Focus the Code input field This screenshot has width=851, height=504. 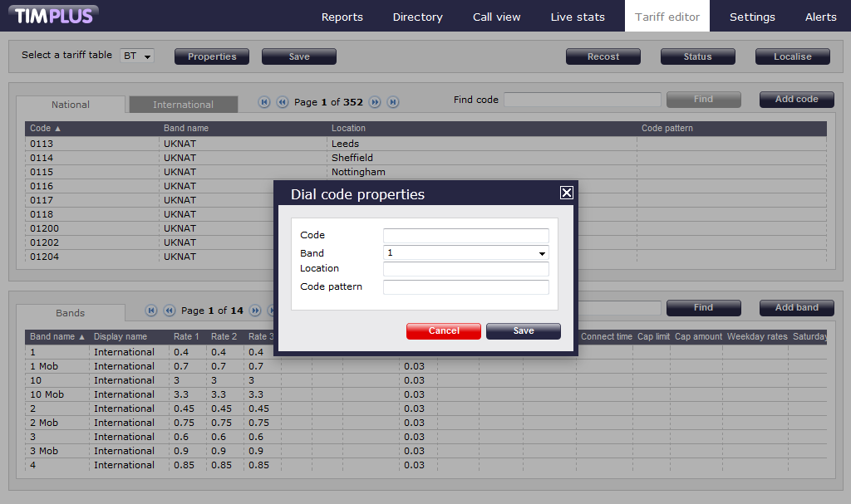465,236
